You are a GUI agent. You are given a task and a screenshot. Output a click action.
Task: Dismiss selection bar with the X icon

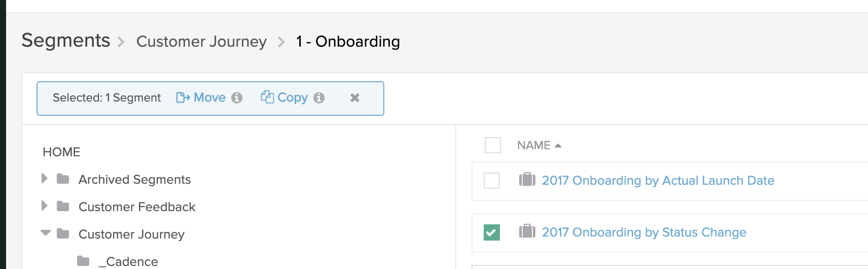tap(355, 98)
